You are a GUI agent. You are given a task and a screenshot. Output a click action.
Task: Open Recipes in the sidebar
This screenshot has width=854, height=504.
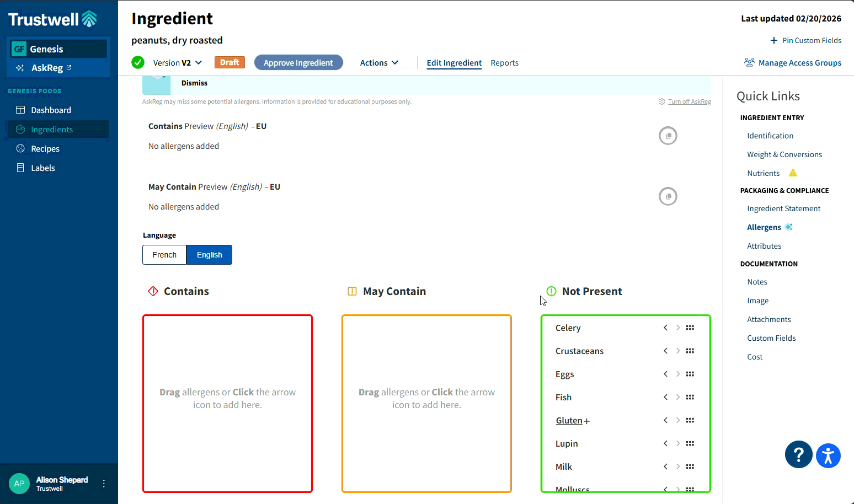(x=45, y=149)
